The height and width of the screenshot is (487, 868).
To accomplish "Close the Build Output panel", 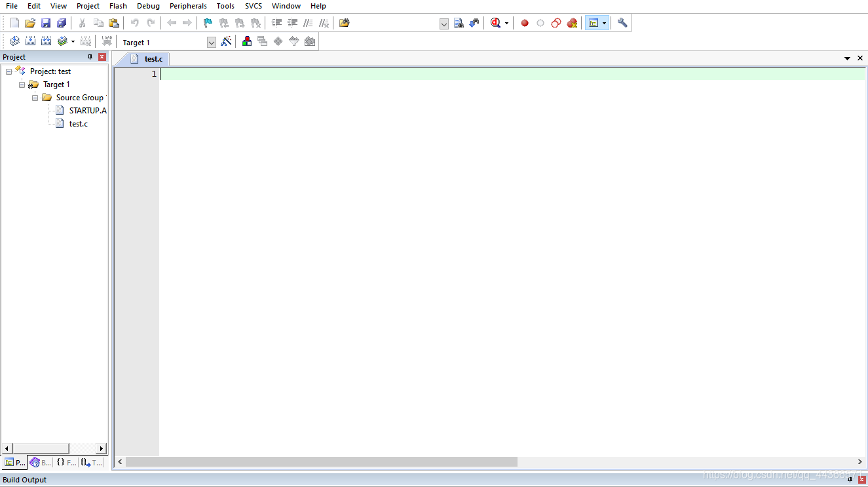I will [862, 480].
